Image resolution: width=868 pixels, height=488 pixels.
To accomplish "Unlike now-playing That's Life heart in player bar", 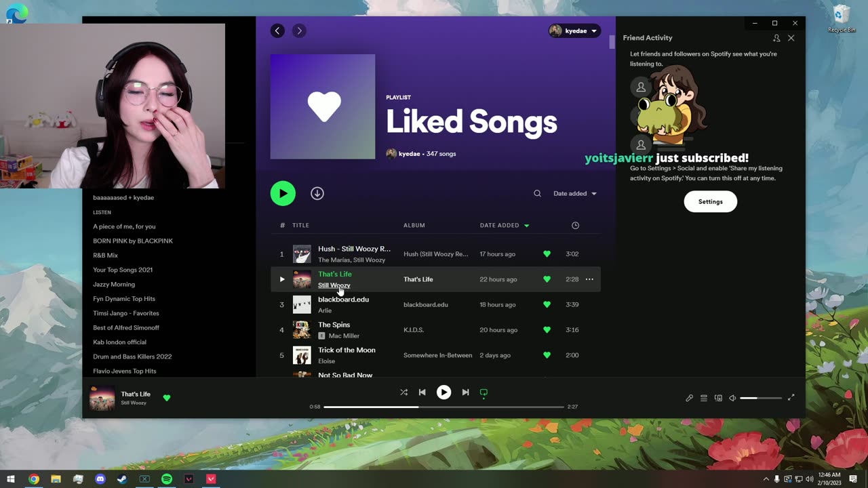I will tap(167, 398).
